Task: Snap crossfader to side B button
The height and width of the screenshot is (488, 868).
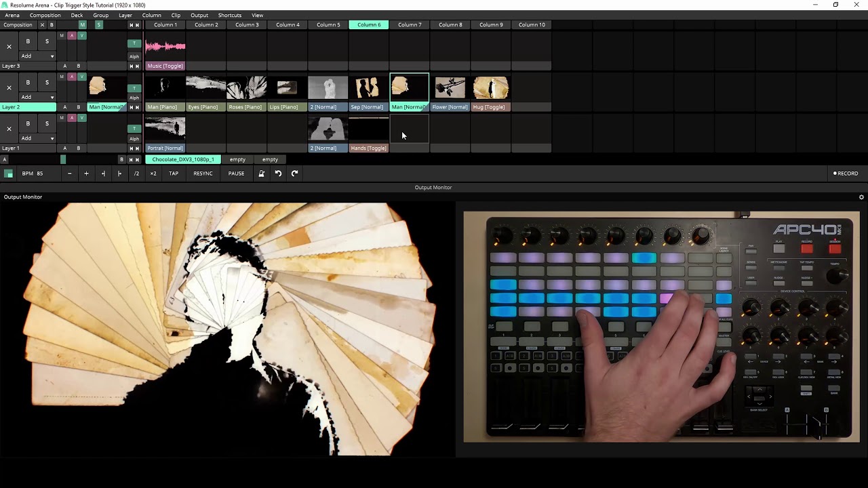Action: tap(121, 160)
